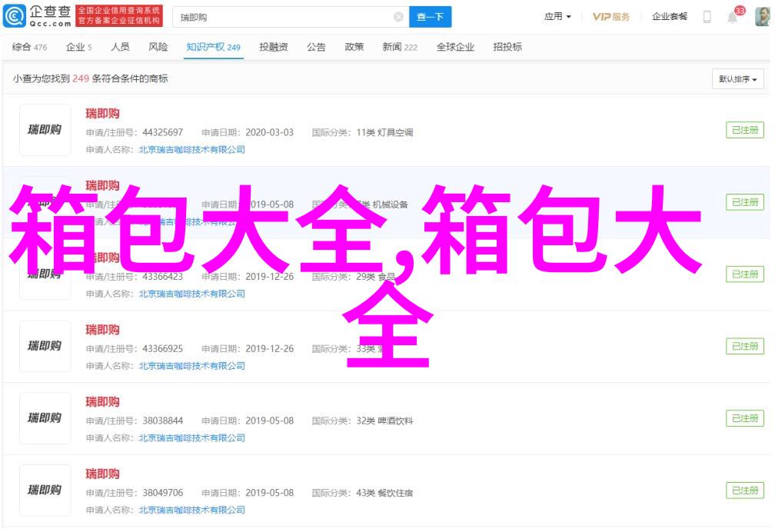Viewport: 775px width, 532px height.
Task: Click 已注册 status in the 43366423 row
Action: [x=745, y=274]
